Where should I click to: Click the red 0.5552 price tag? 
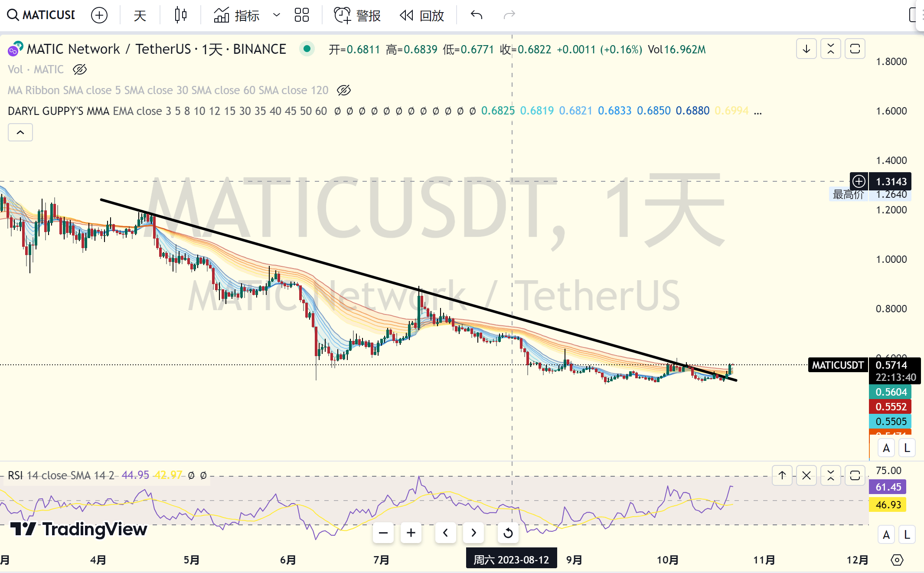click(x=891, y=407)
